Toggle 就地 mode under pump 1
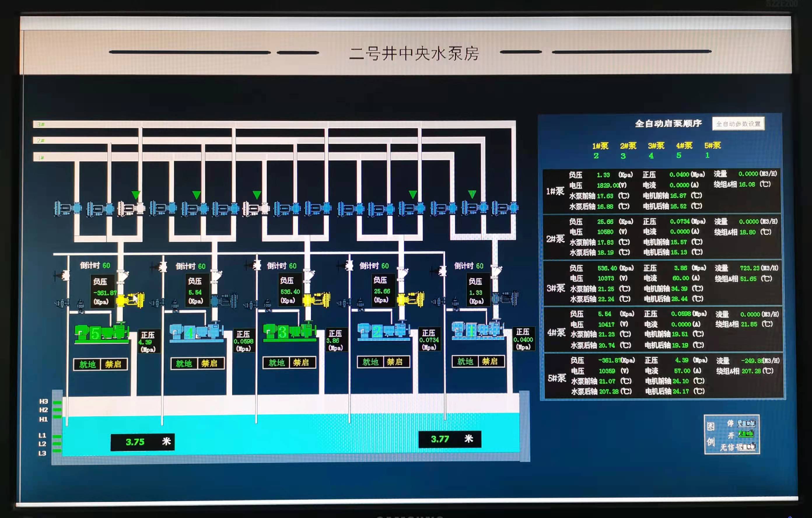 [465, 362]
